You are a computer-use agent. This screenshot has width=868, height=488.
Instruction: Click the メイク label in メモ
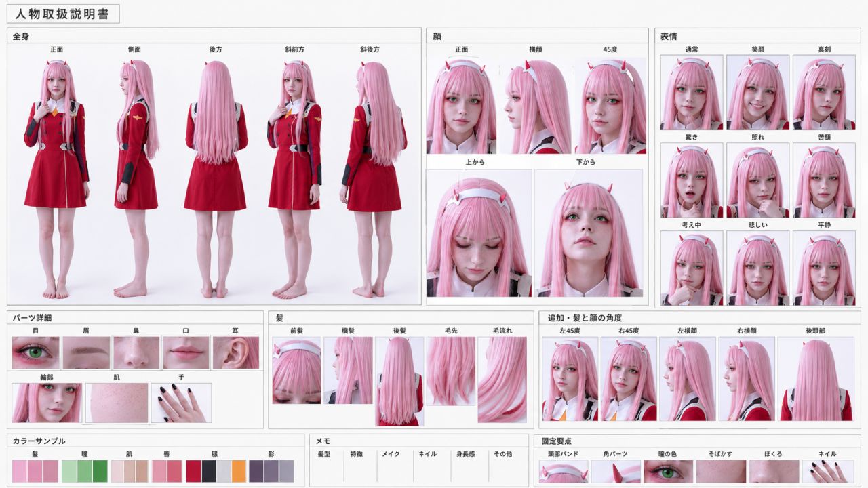coord(391,454)
